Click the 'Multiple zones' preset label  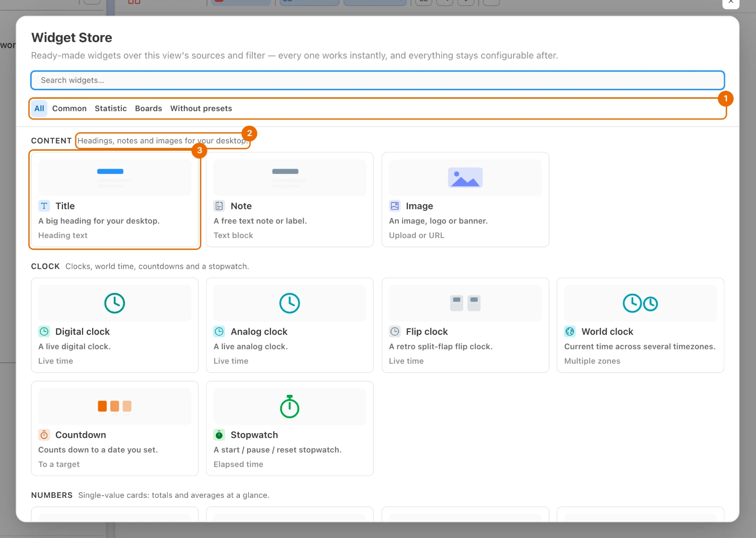(x=592, y=361)
